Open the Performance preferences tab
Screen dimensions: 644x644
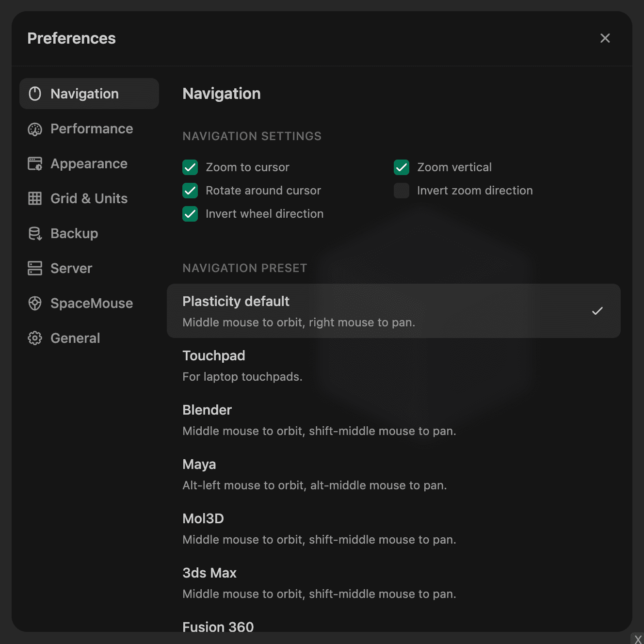(x=92, y=129)
